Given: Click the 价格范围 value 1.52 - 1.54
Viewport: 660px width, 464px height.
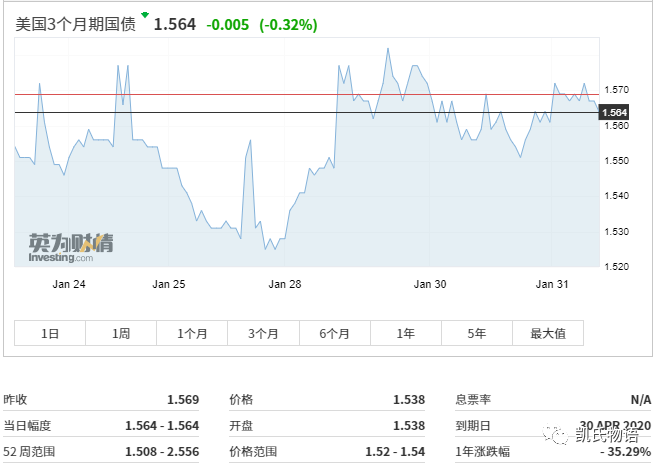Looking at the screenshot, I should click(395, 452).
